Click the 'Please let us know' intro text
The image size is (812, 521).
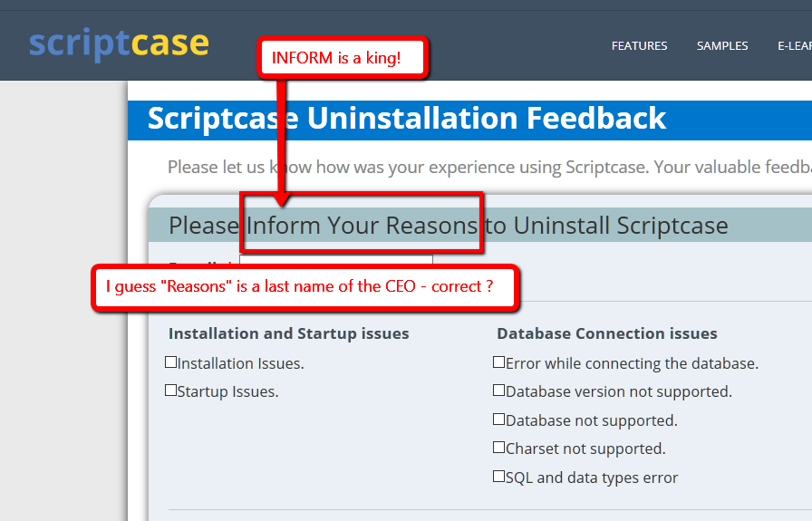pyautogui.click(x=489, y=168)
